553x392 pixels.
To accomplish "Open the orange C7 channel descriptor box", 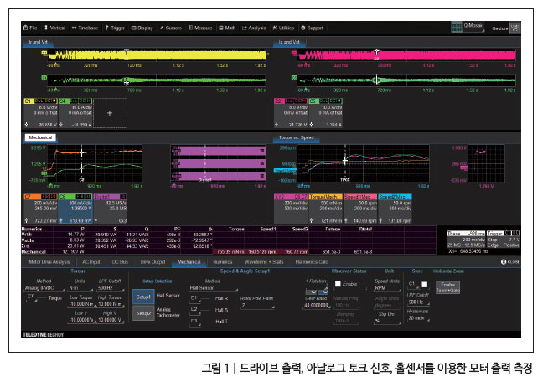I will click(x=40, y=209).
